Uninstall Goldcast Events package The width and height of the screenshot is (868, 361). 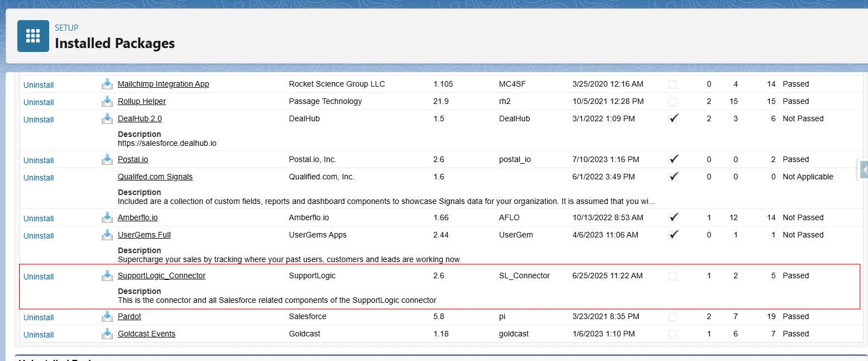coord(39,335)
